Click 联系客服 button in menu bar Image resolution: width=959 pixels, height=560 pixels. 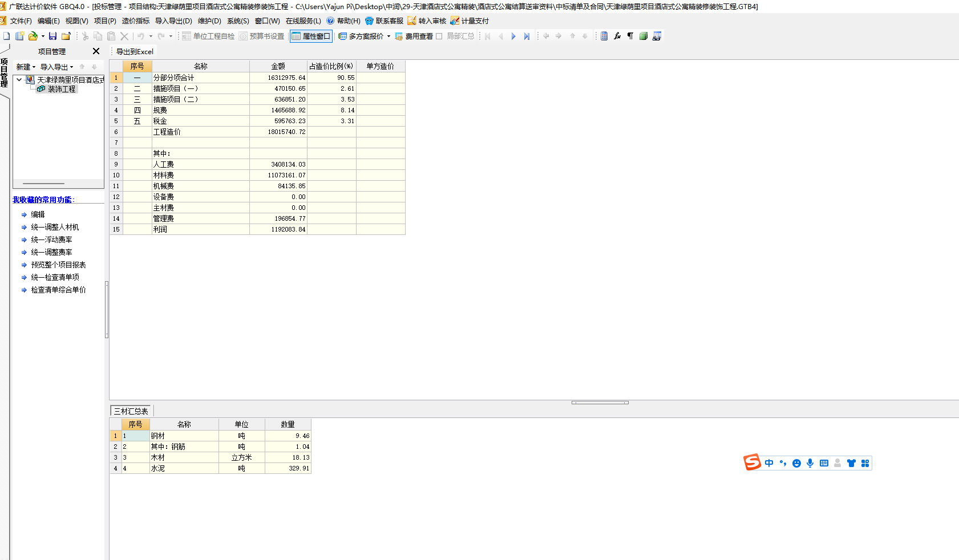pyautogui.click(x=384, y=21)
